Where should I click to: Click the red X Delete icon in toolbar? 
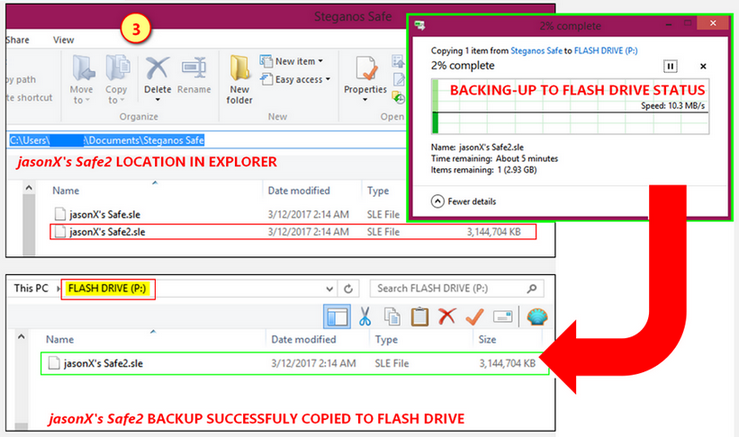click(447, 316)
